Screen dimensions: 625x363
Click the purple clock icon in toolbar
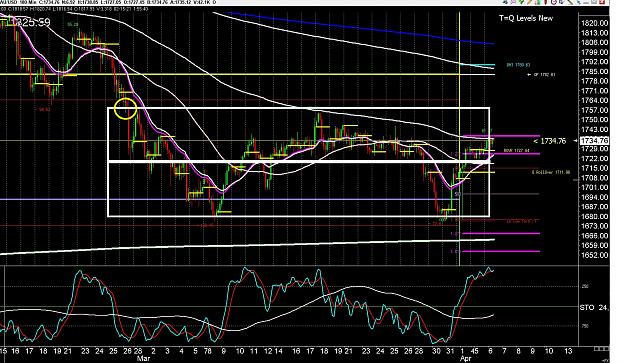pos(554,2)
